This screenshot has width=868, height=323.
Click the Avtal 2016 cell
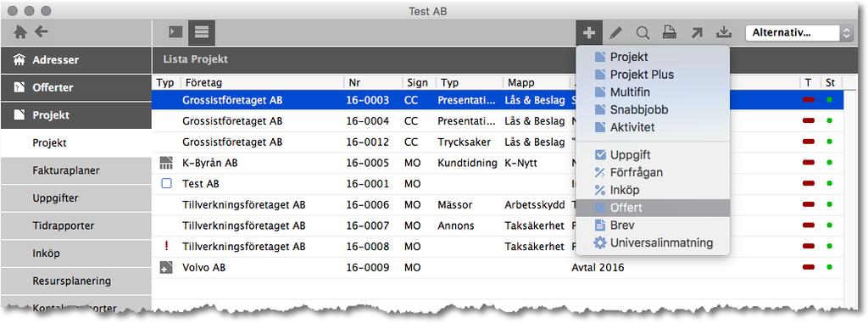(598, 268)
